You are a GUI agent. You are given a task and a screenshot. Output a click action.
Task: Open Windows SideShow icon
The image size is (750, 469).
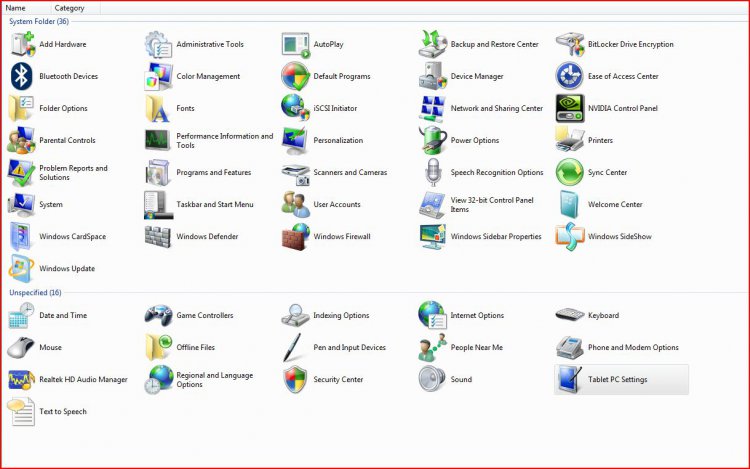coord(570,236)
